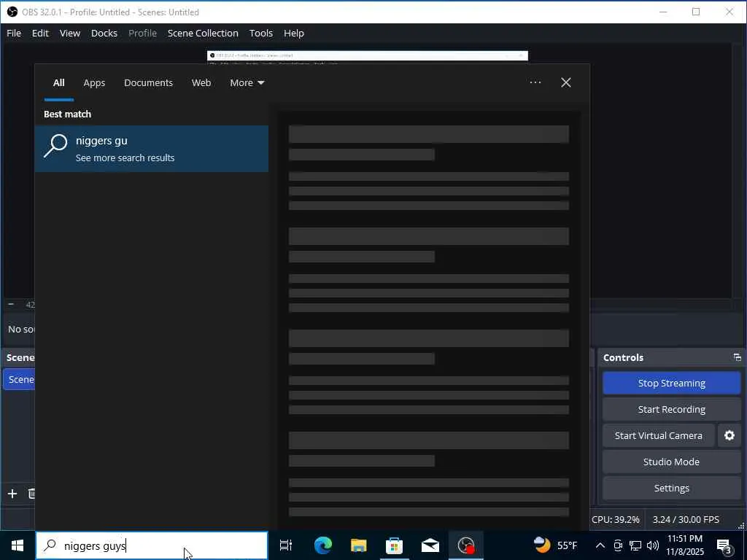Switch to the Documents search tab
Image resolution: width=747 pixels, height=560 pixels.
(148, 83)
